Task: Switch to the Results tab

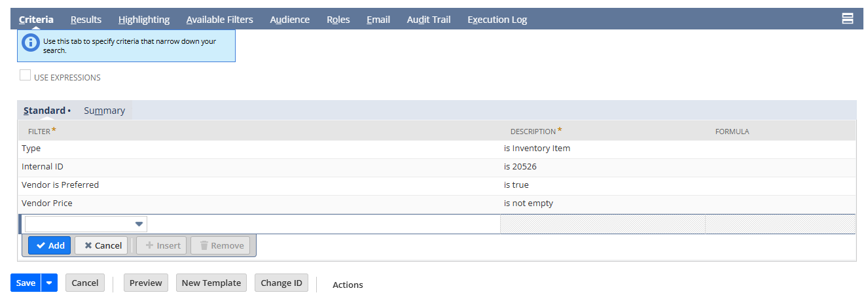Action: [86, 20]
